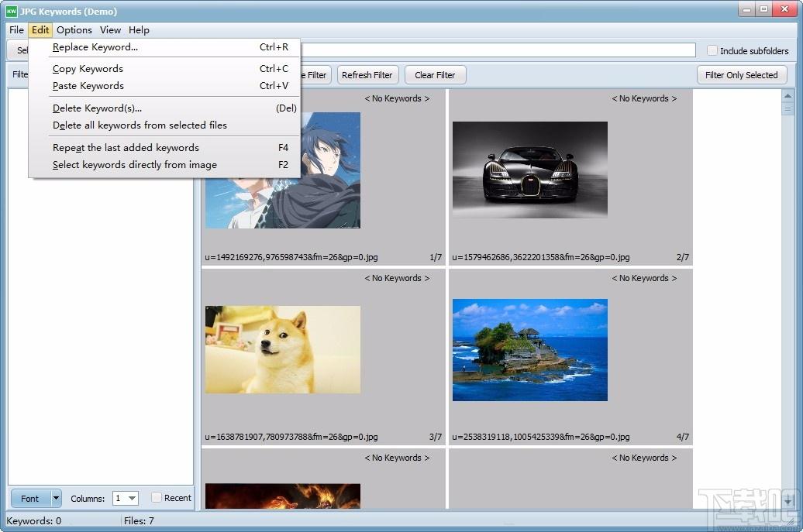
Task: Select Paste Keywords menu entry
Action: pos(164,85)
